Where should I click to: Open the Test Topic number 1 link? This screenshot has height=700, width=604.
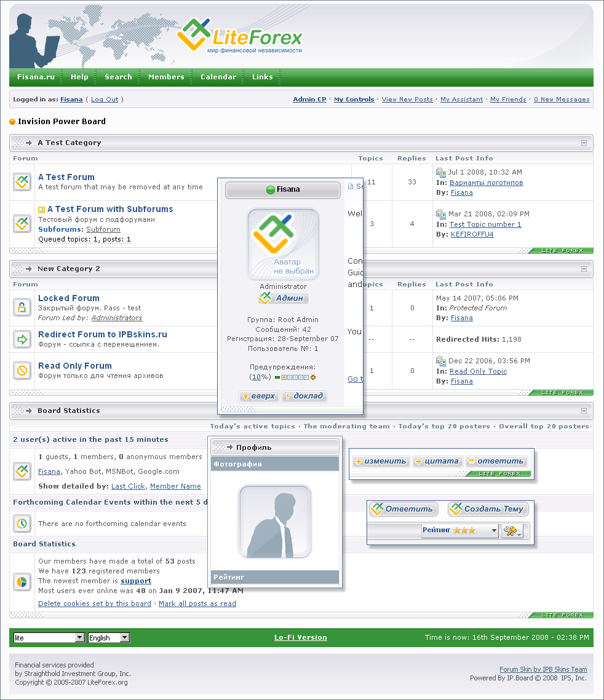[x=485, y=224]
